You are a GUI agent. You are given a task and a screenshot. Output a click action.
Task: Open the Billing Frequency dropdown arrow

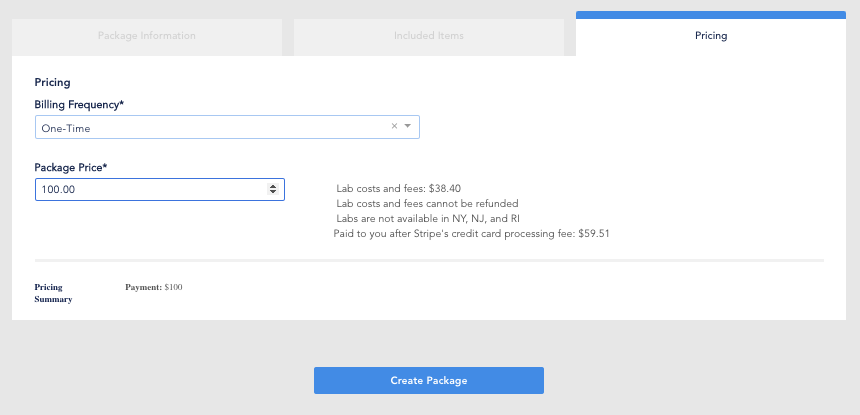point(408,126)
